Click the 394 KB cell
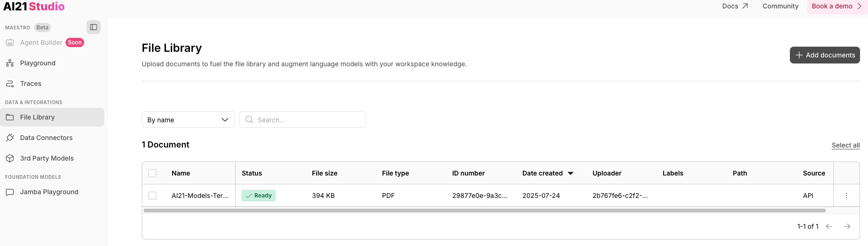This screenshot has width=868, height=246. [323, 196]
